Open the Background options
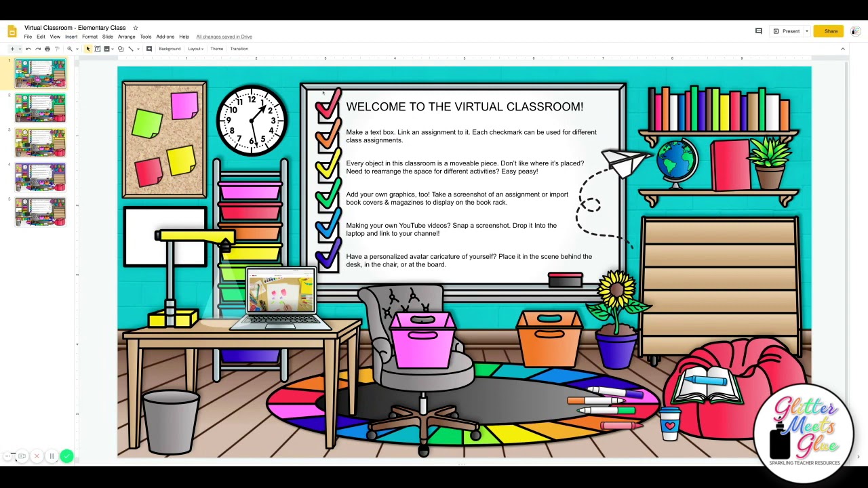This screenshot has height=488, width=868. tap(170, 49)
